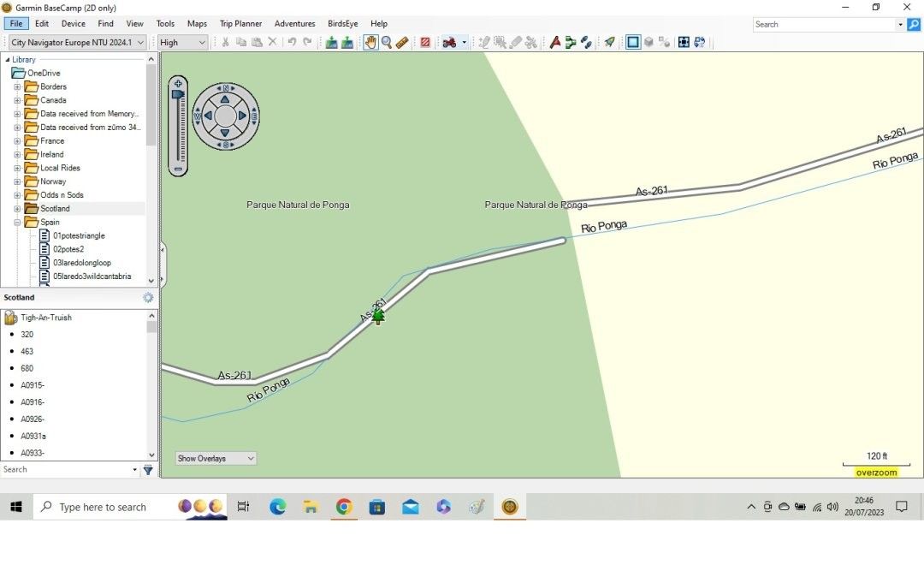
Task: Expand the Norway folder
Action: pos(17,181)
